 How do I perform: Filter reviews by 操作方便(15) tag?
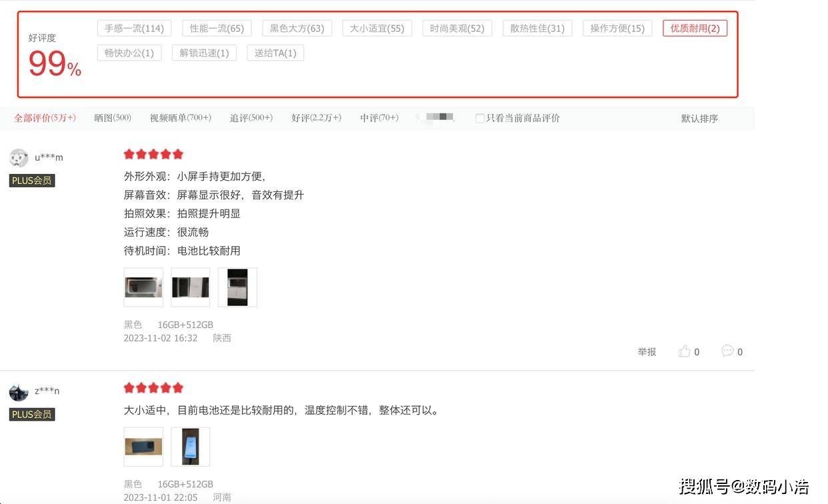[617, 28]
